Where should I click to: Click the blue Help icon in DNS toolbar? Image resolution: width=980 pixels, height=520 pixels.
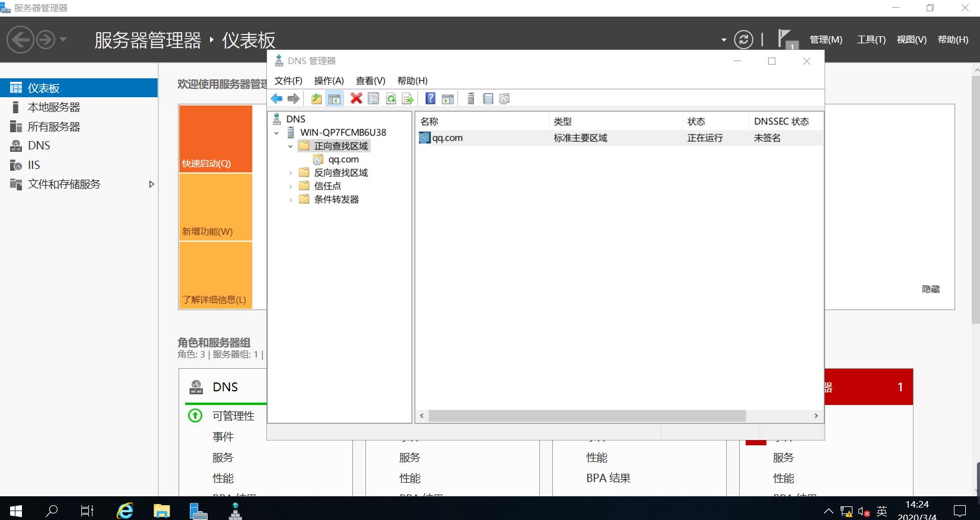(431, 98)
